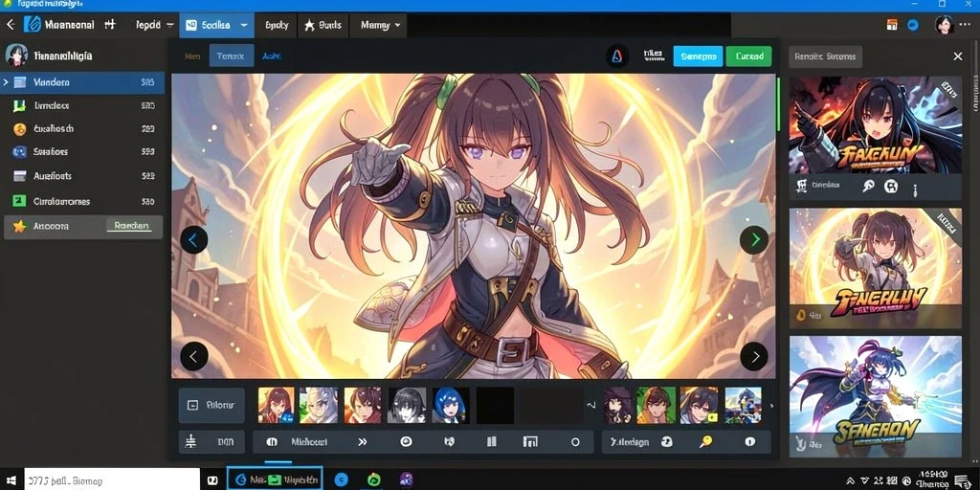Click the magnifier icon under the first right-panel thumbnail
Image resolution: width=980 pixels, height=490 pixels.
(x=868, y=186)
